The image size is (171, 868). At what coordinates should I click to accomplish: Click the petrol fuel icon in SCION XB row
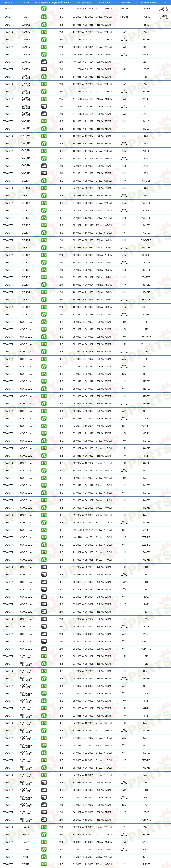pyautogui.click(x=44, y=17)
